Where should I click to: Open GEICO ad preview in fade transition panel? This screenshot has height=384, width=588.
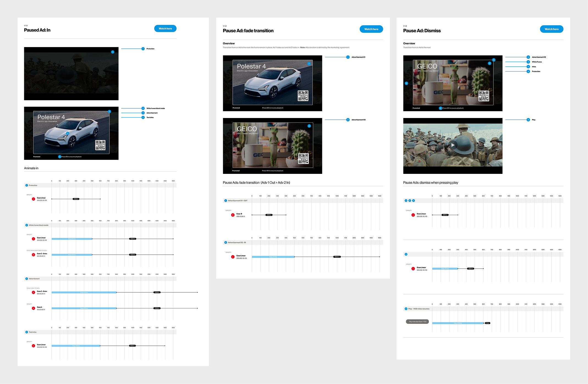273,146
